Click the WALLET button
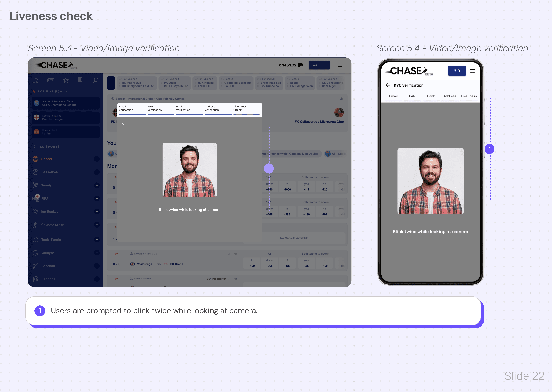 [319, 65]
